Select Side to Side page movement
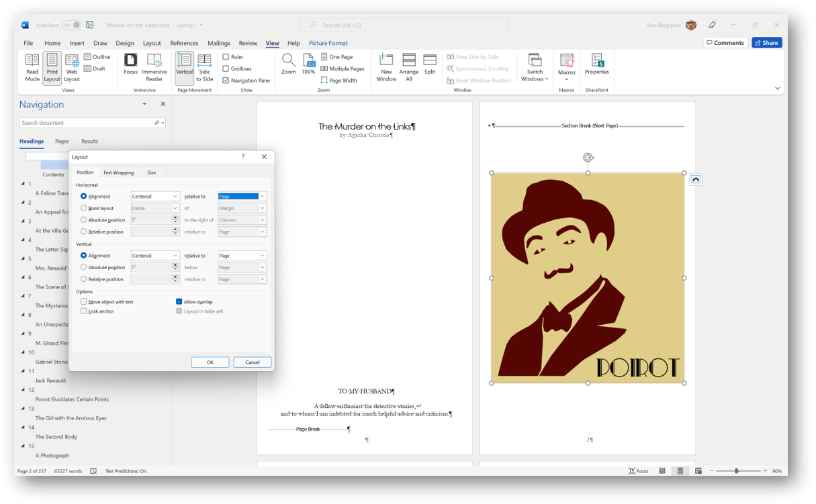The height and width of the screenshot is (504, 816). [x=204, y=67]
